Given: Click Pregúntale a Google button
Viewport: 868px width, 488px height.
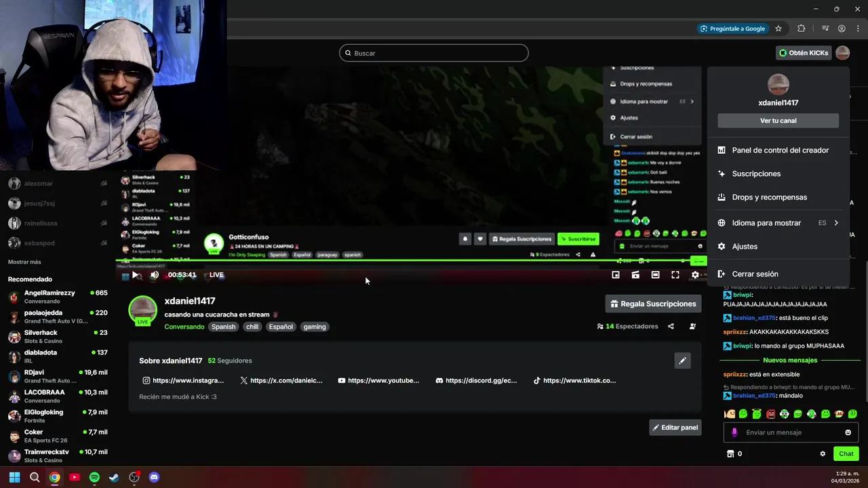Looking at the screenshot, I should click(732, 28).
